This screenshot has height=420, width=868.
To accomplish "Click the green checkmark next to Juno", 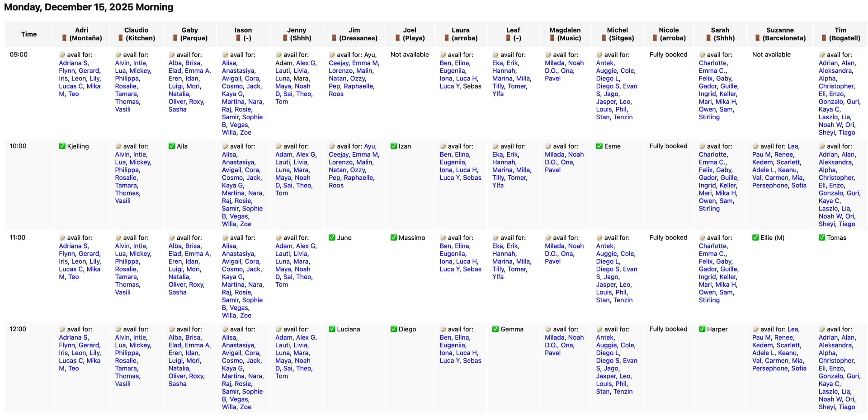I will tap(332, 238).
